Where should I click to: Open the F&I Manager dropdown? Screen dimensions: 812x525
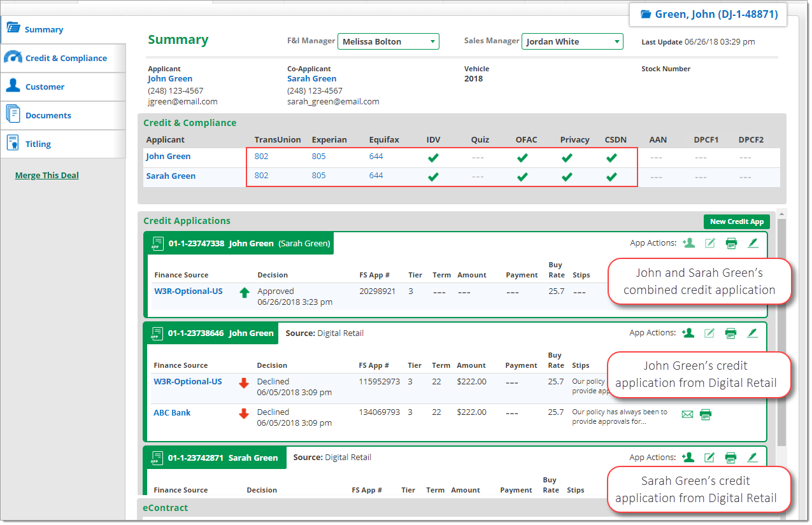point(388,41)
